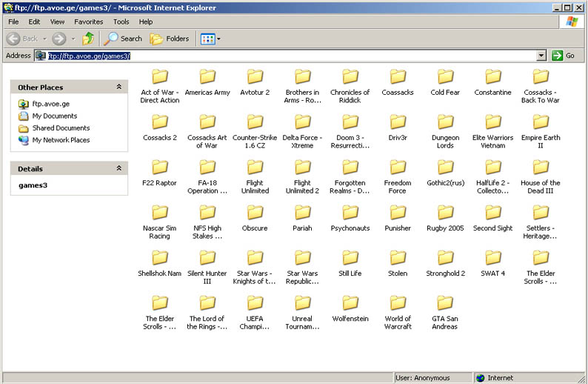Image resolution: width=588 pixels, height=384 pixels.
Task: Click the Internet zone status indicator
Action: coord(495,378)
